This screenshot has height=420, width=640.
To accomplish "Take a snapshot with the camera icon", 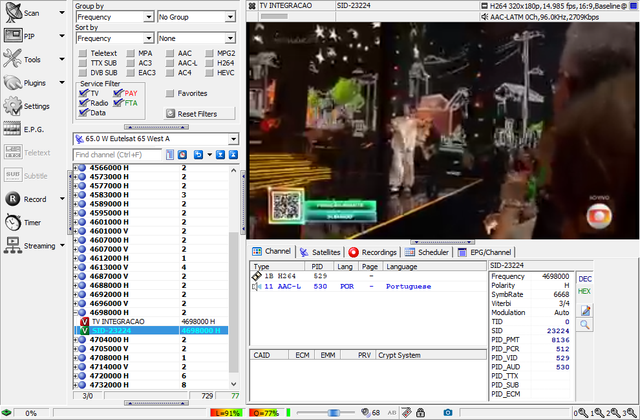I will [x=448, y=413].
